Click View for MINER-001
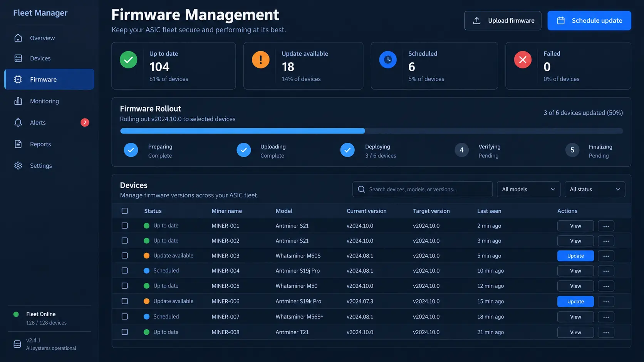Viewport: 644px width, 362px height. pyautogui.click(x=575, y=226)
